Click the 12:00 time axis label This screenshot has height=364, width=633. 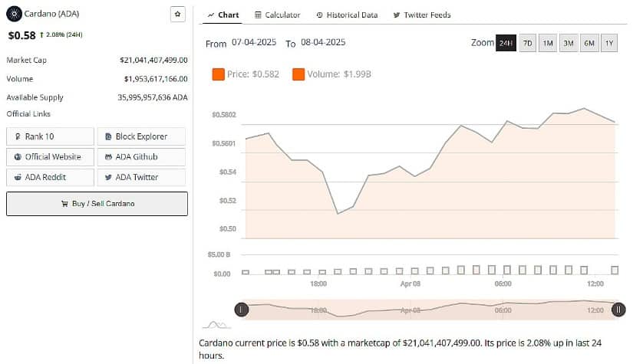pyautogui.click(x=595, y=284)
